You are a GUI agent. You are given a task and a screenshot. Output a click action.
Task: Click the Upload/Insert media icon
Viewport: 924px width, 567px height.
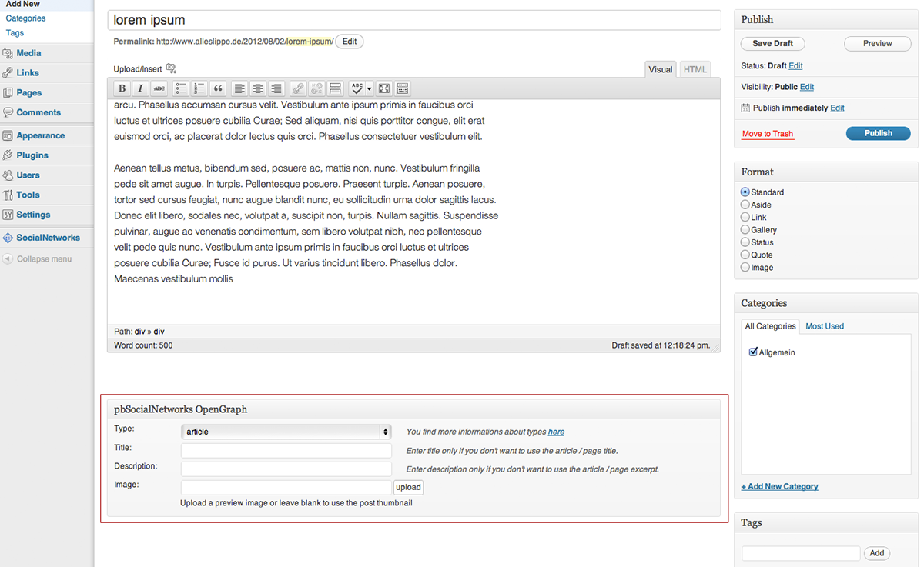pyautogui.click(x=171, y=69)
